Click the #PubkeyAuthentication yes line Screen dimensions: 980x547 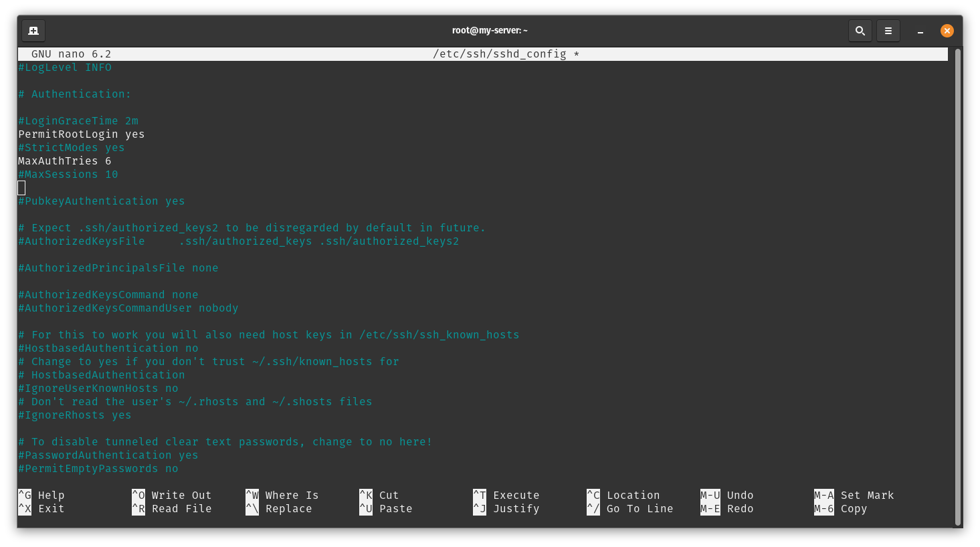(x=102, y=201)
